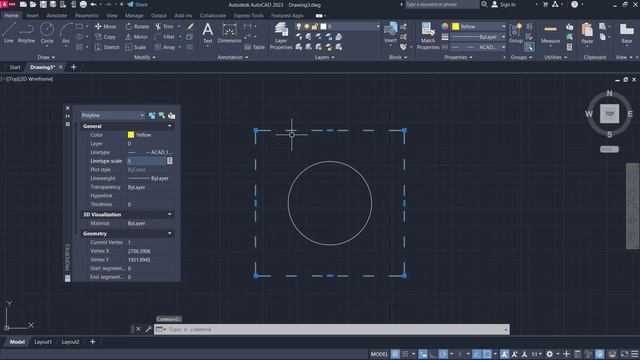Click customize wrench icon beside command line
The image size is (640, 360).
(x=148, y=329)
